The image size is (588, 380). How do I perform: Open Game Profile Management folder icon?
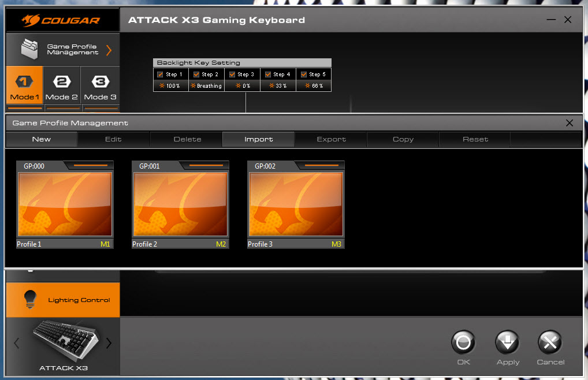29,49
